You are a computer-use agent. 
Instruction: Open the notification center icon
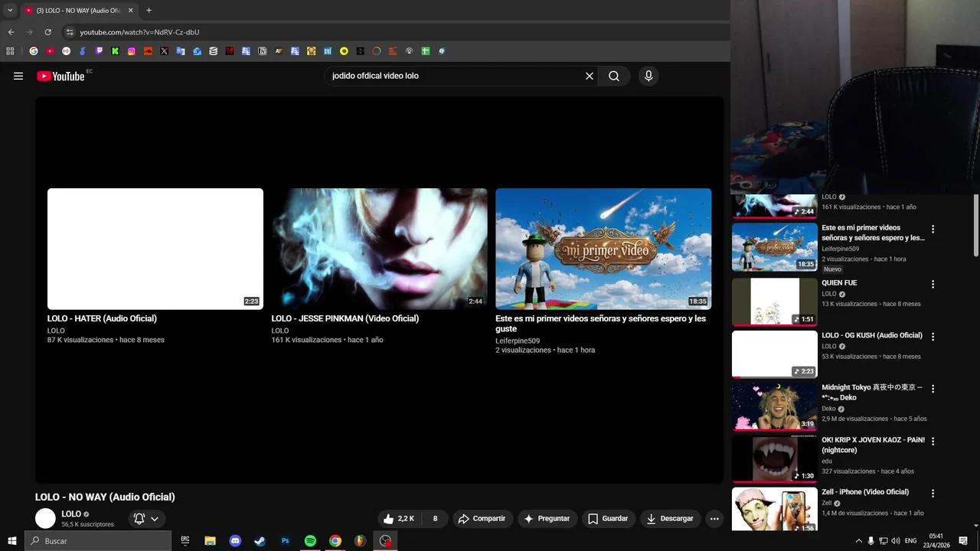pos(963,541)
